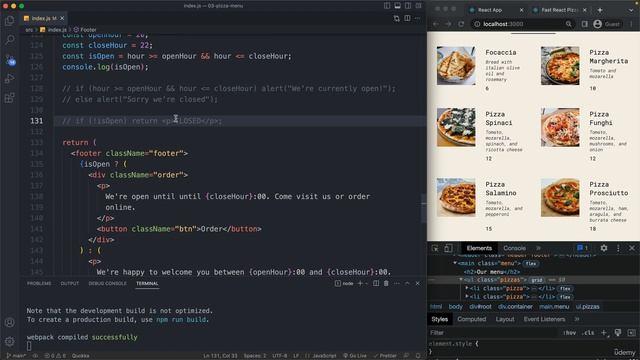
Task: Toggle the bottom panel layout button
Action: [397, 6]
